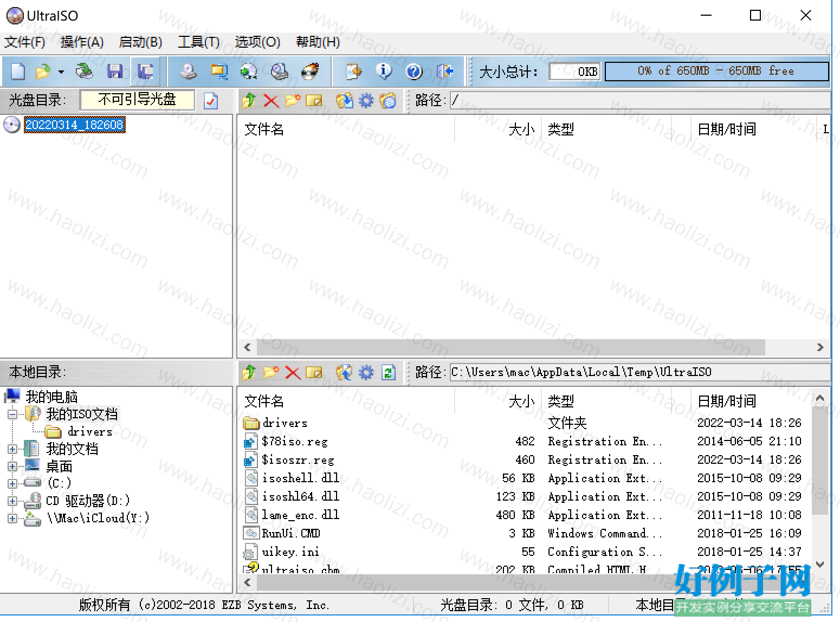The height and width of the screenshot is (622, 840).
Task: Click the add files icon in 光盘目录 toolbar
Action: pyautogui.click(x=344, y=100)
